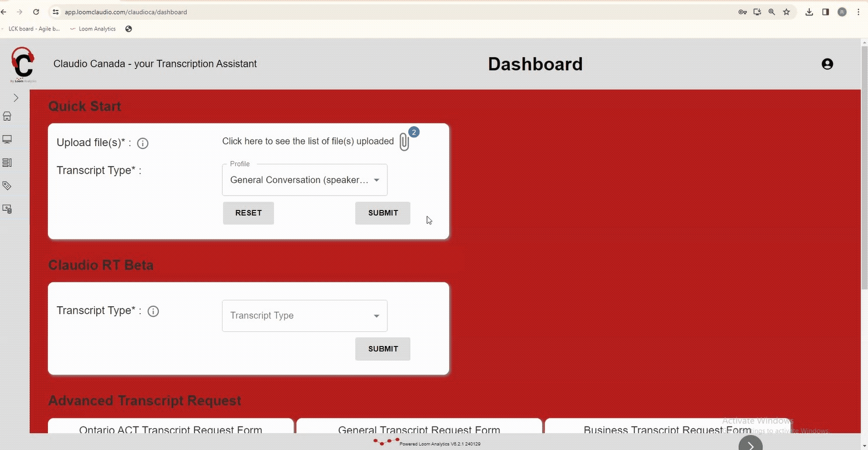Image resolution: width=868 pixels, height=450 pixels.
Task: Open the Profile dropdown showing General Conversation
Action: click(x=304, y=180)
